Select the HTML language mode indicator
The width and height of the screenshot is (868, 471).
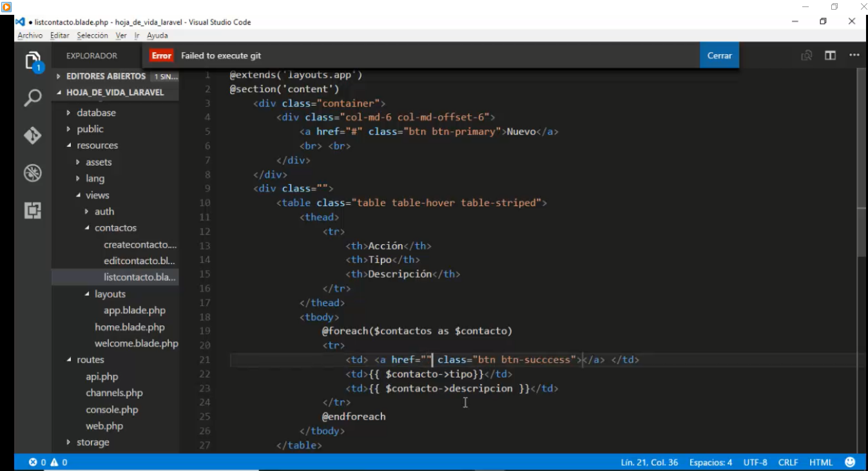[821, 462]
